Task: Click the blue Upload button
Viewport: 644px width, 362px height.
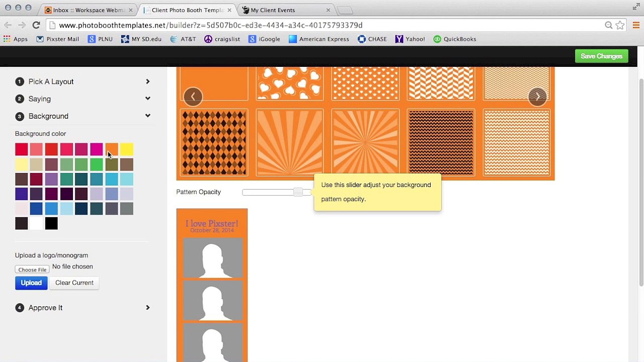Action: click(31, 283)
